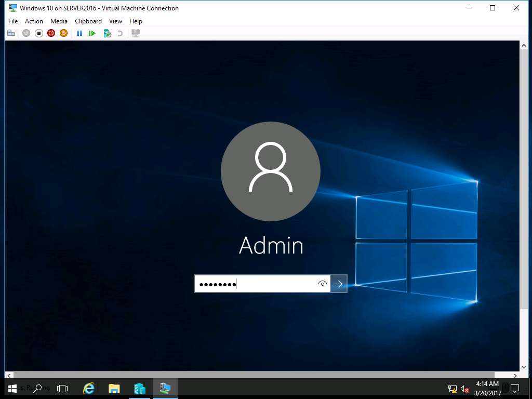
Task: Save VM state with the orange icon
Action: point(63,33)
